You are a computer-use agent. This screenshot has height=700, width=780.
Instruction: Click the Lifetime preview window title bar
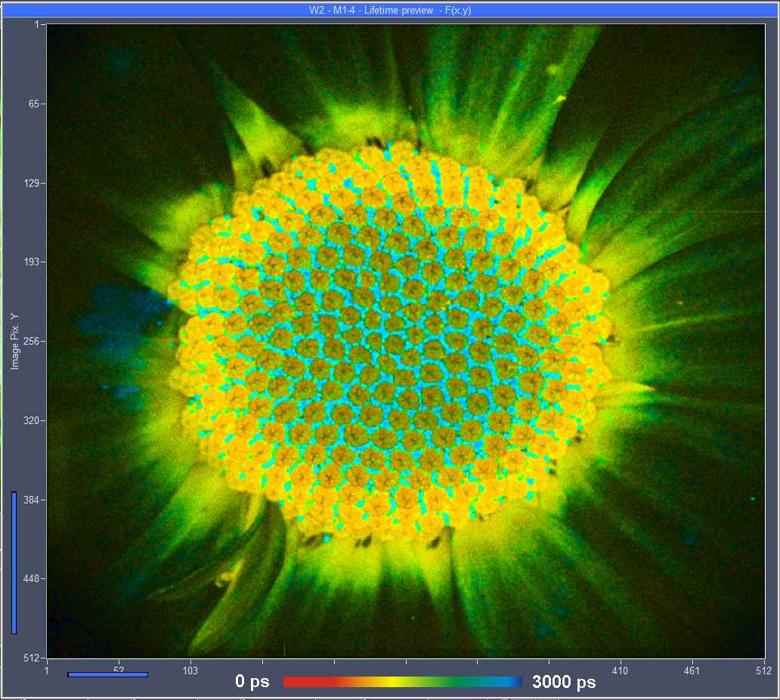pos(390,10)
